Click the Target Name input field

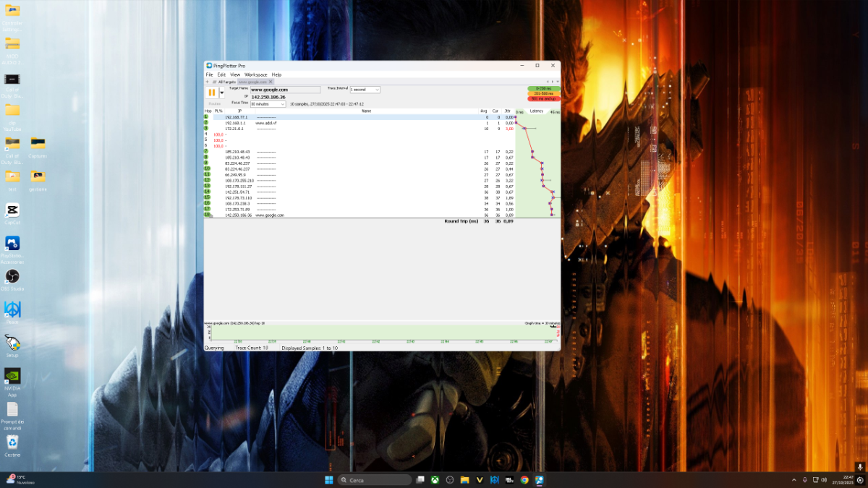pyautogui.click(x=285, y=90)
